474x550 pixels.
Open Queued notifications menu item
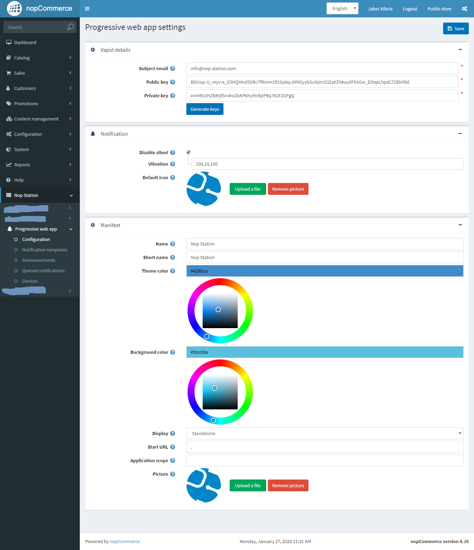[43, 270]
